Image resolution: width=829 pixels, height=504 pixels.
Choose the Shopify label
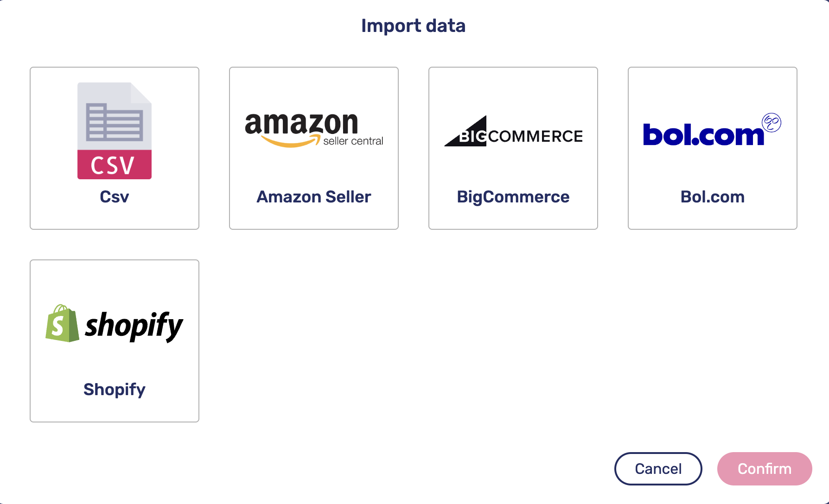[115, 390]
